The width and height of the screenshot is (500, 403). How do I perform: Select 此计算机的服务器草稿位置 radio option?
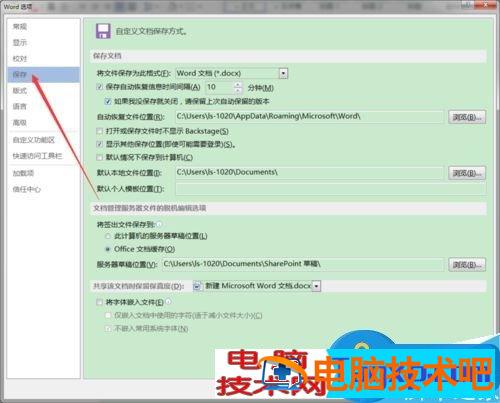[108, 236]
